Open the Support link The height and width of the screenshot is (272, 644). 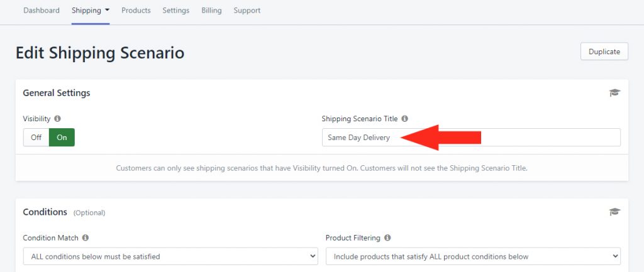click(247, 10)
